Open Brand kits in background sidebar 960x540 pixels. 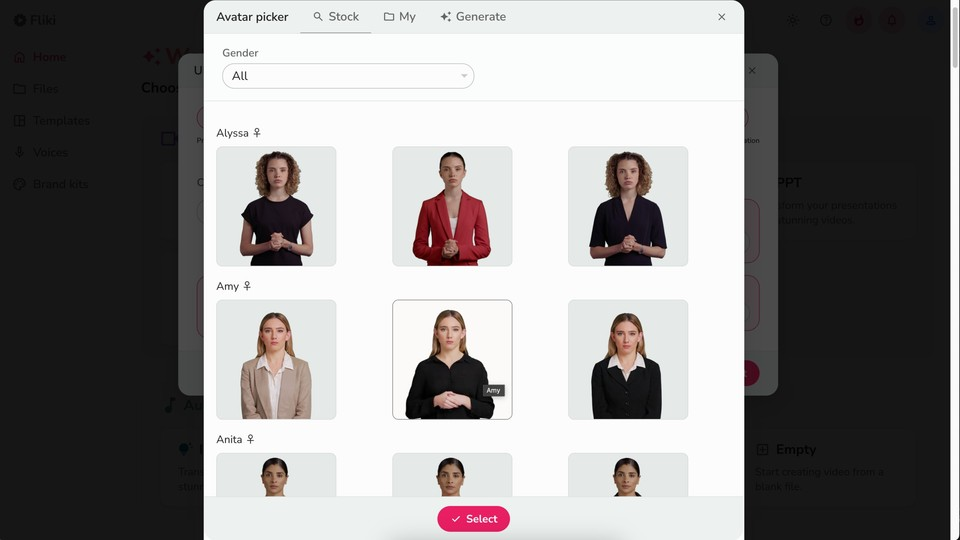pyautogui.click(x=51, y=184)
